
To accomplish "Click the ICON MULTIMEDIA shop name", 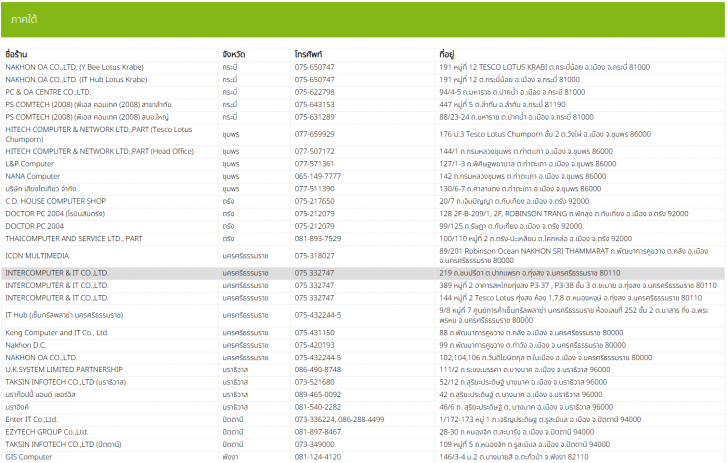I will tap(37, 256).
